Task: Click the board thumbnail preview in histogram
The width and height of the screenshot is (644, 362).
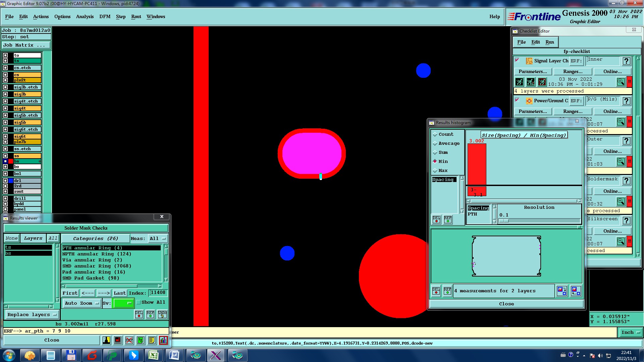Action: click(506, 256)
